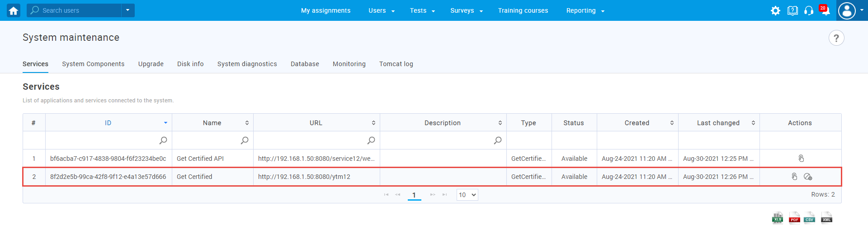This screenshot has width=868, height=236.
Task: Select the Services tab
Action: coord(35,64)
